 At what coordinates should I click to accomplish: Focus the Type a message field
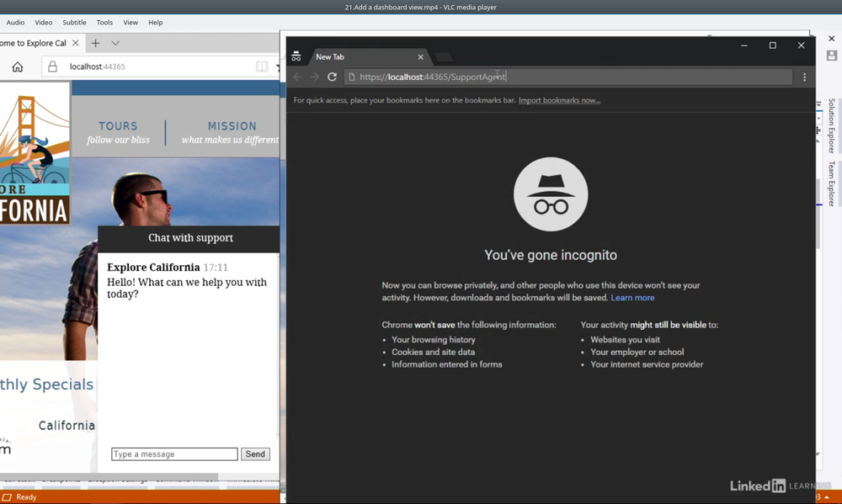pos(174,454)
